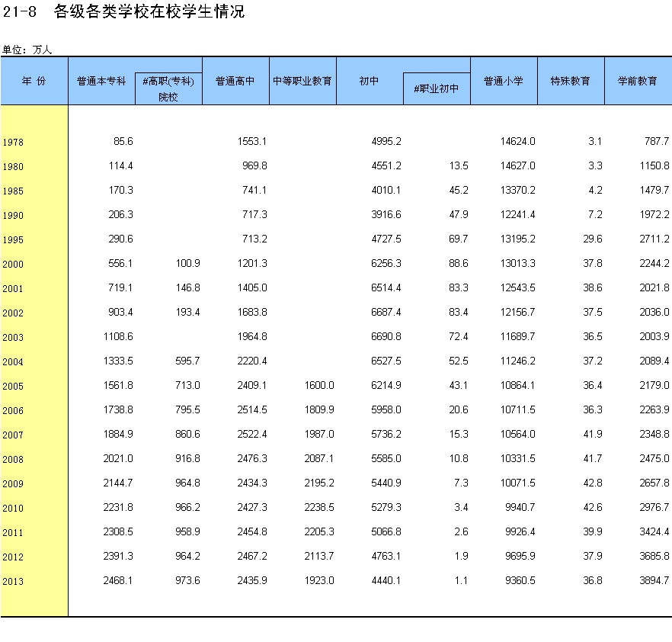Select the 普通本专科 column header

(x=101, y=81)
